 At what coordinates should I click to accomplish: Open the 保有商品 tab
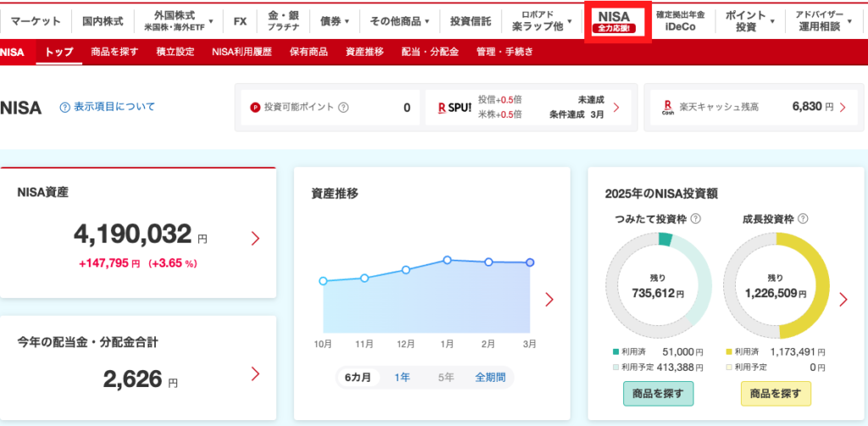[x=309, y=52]
